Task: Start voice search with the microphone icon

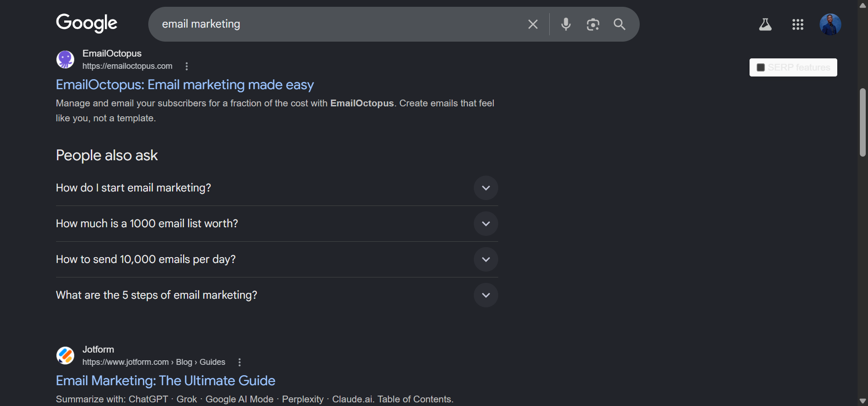Action: pos(566,24)
